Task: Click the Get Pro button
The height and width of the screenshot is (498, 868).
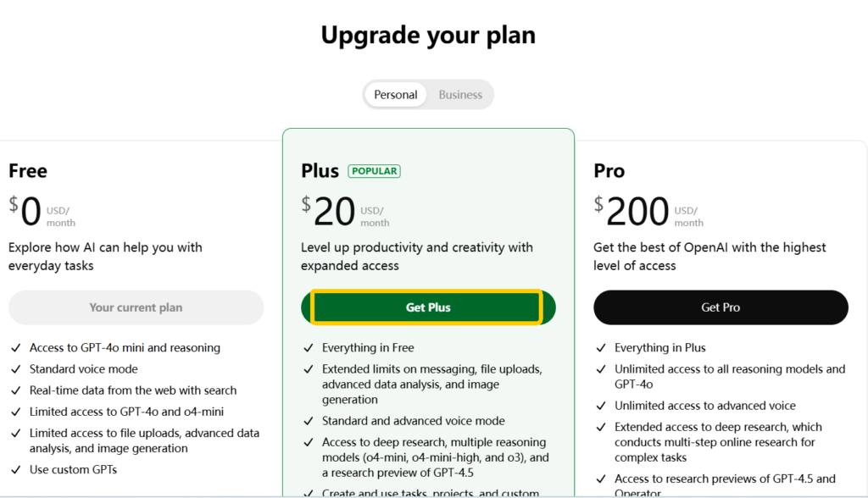Action: [721, 307]
